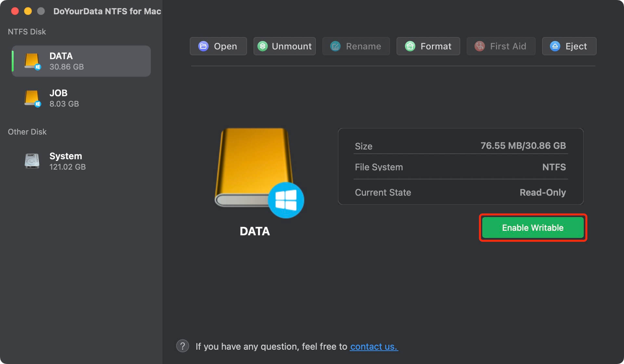Toggle the DATA disk mounted state

(x=286, y=46)
